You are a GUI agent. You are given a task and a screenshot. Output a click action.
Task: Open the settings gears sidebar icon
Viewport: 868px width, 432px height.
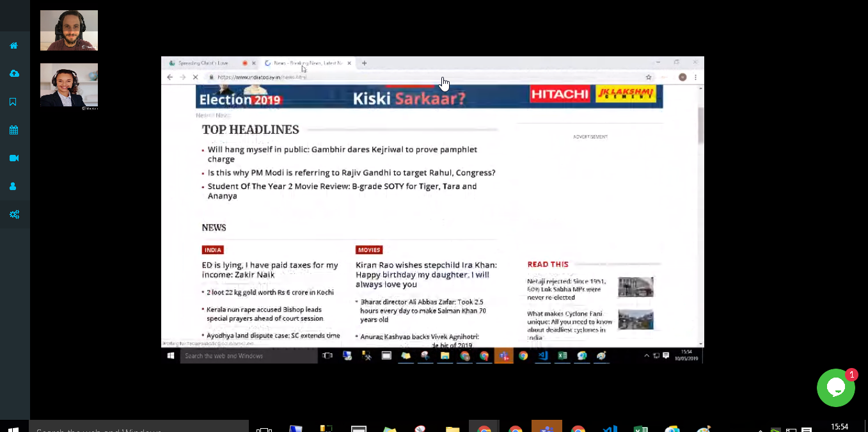tap(13, 214)
